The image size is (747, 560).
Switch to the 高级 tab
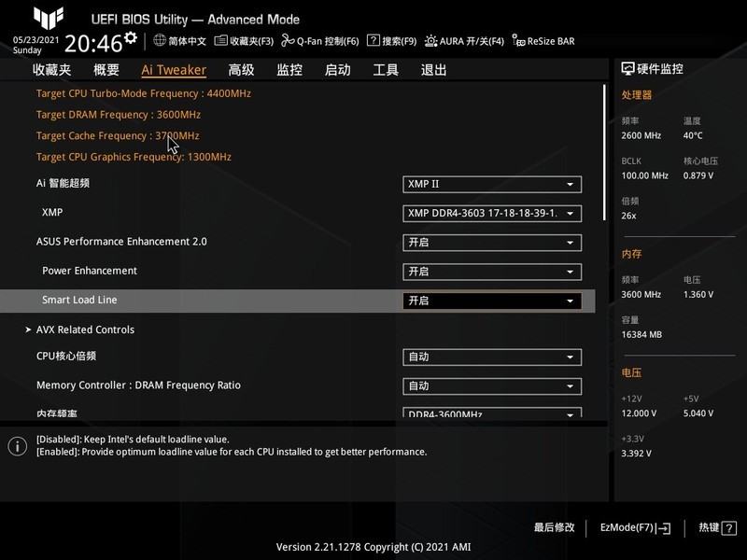[241, 70]
